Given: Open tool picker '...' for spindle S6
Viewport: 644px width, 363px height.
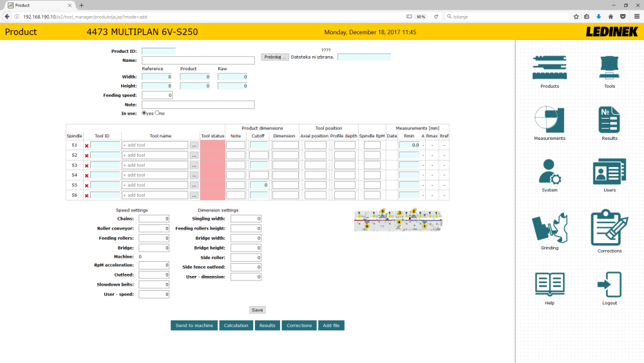Looking at the screenshot, I should click(x=194, y=195).
